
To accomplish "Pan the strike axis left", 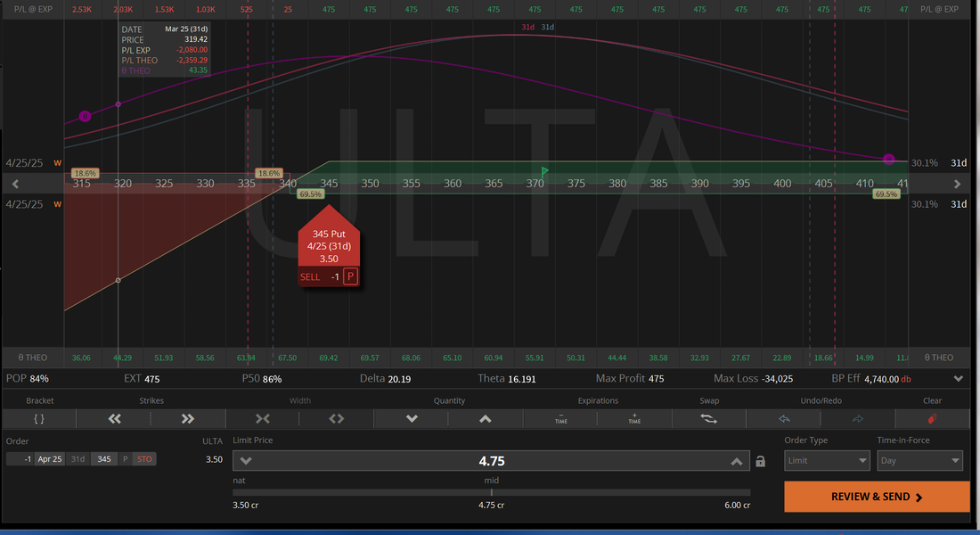I will (16, 184).
